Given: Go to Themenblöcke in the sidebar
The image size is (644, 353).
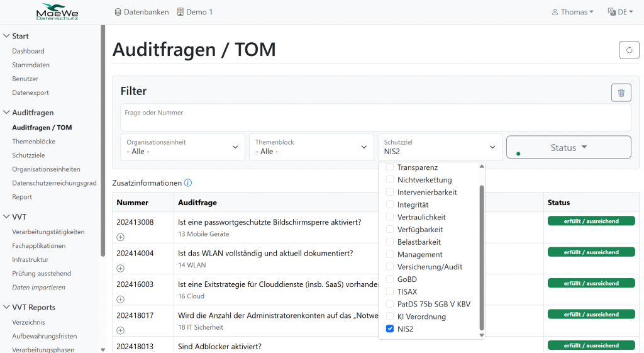Looking at the screenshot, I should click(x=33, y=142).
